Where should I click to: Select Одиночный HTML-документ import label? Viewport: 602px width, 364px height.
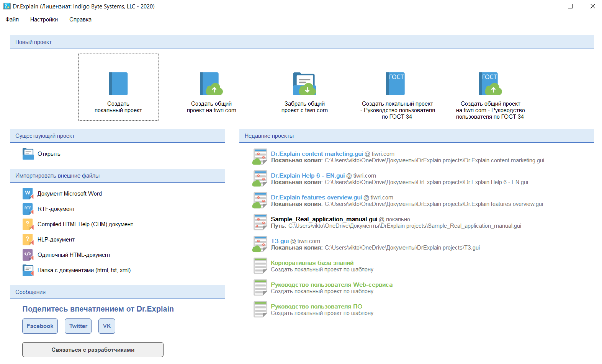pyautogui.click(x=74, y=255)
